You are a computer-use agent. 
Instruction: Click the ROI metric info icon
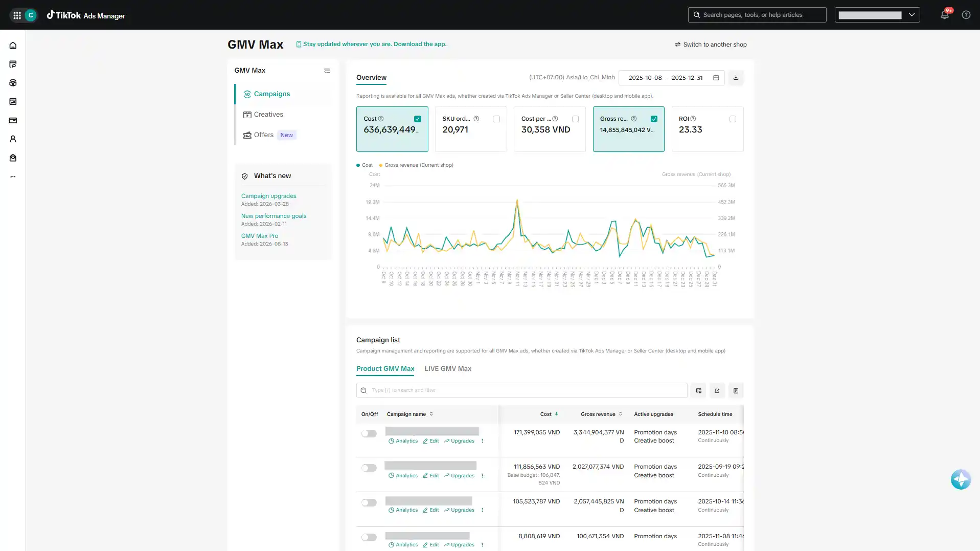click(693, 119)
